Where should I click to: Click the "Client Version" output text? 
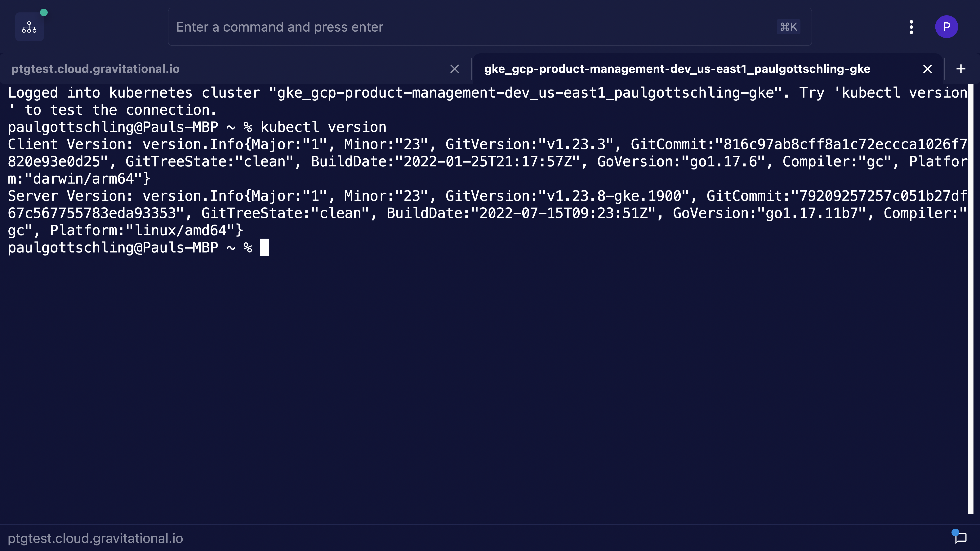point(70,144)
